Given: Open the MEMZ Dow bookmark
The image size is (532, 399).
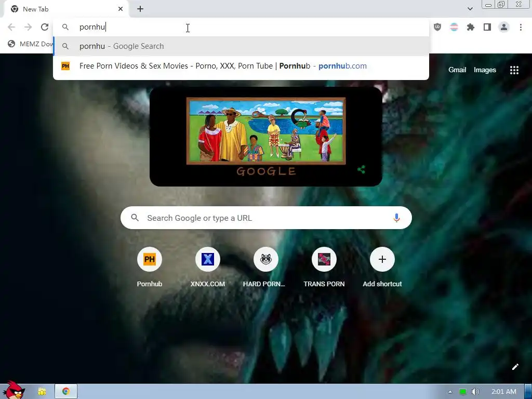Looking at the screenshot, I should click(31, 44).
